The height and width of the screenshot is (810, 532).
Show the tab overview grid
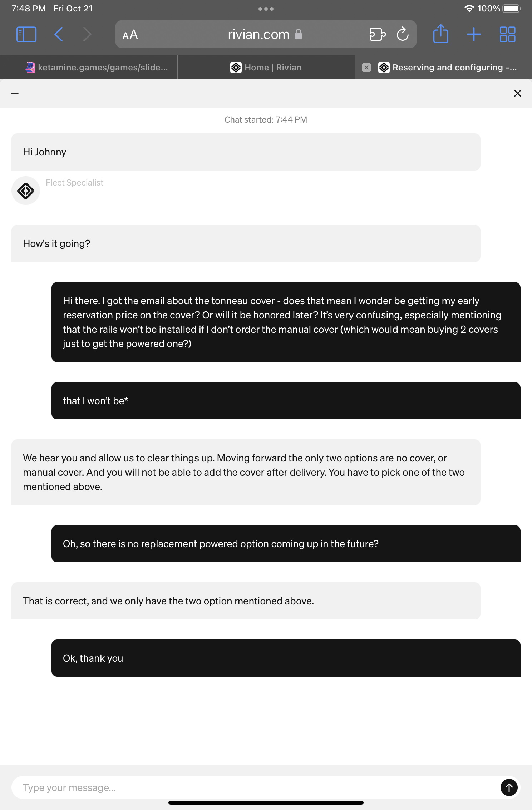click(x=507, y=35)
